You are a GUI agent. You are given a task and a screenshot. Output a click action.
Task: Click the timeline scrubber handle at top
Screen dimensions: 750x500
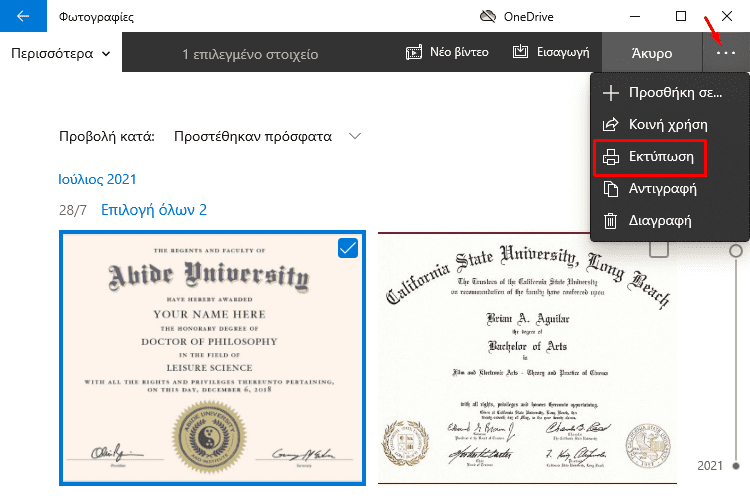click(736, 251)
